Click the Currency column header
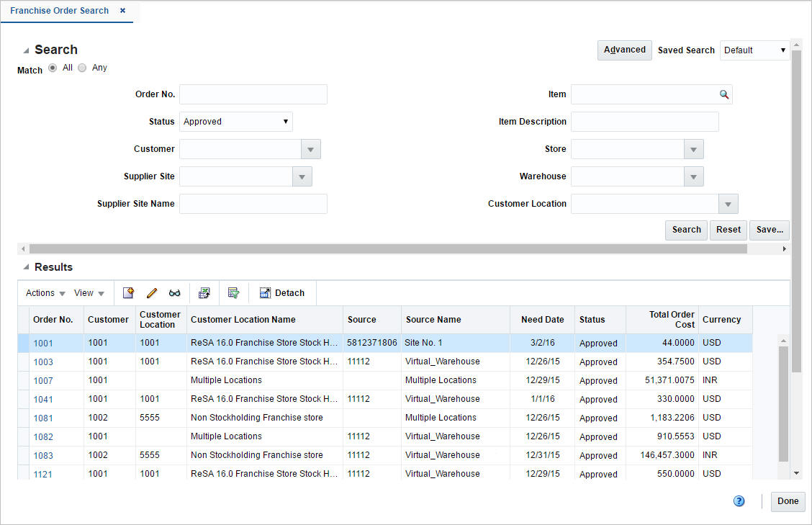 [725, 320]
